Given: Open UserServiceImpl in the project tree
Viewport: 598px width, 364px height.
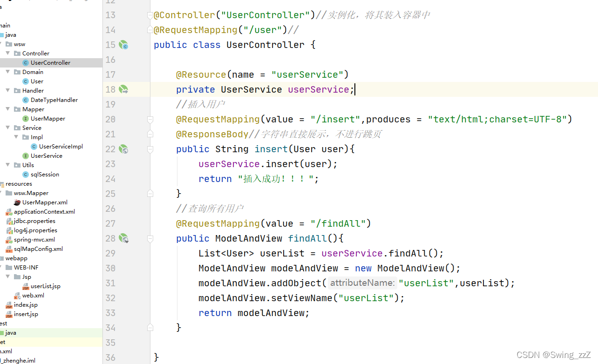Looking at the screenshot, I should (61, 147).
